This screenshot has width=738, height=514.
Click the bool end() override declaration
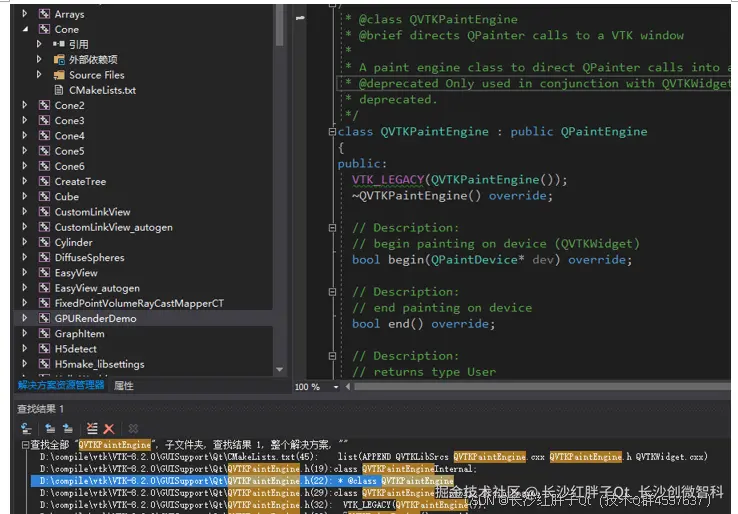click(423, 324)
